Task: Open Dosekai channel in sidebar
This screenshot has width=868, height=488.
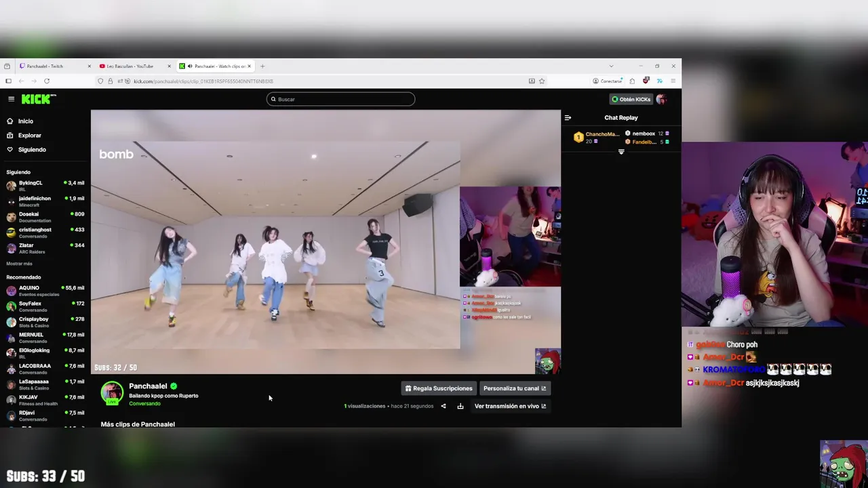Action: point(45,217)
